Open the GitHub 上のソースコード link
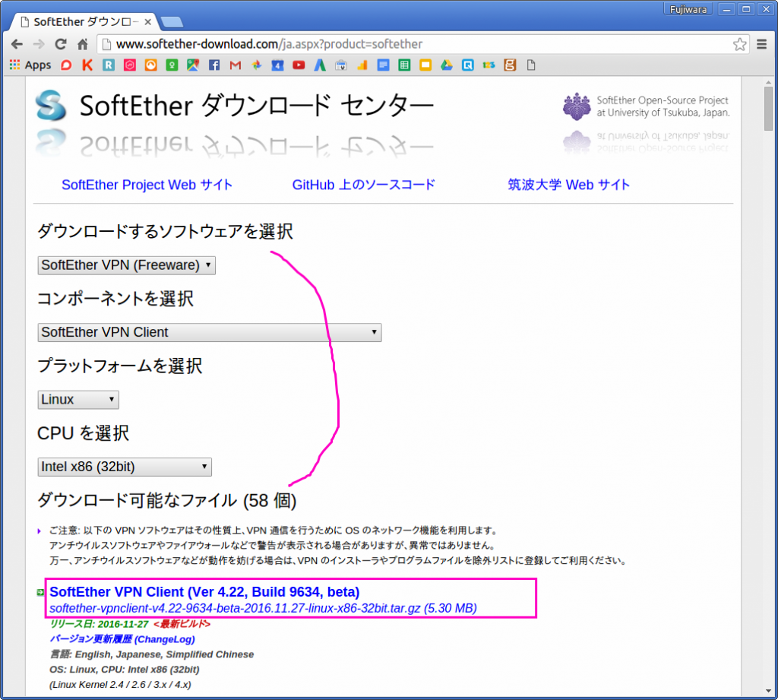This screenshot has height=700, width=778. tap(363, 185)
